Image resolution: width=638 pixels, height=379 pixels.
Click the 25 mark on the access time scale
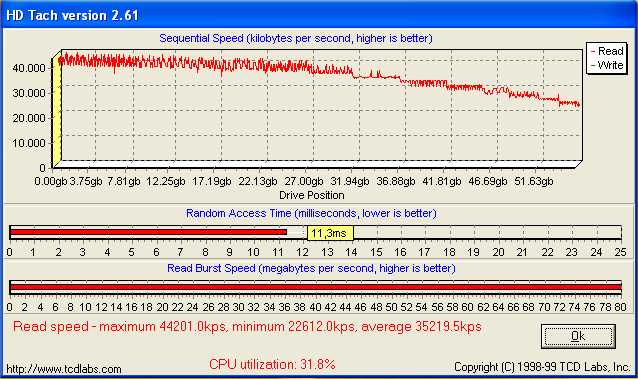[x=621, y=252]
